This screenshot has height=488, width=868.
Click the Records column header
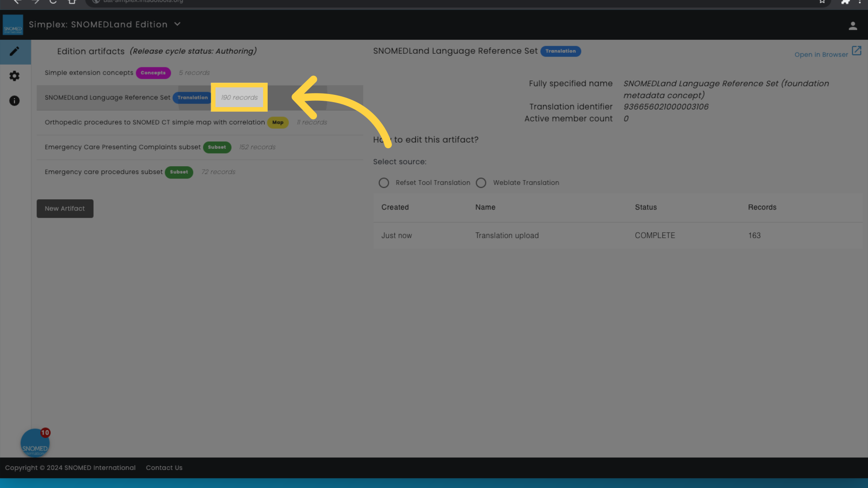click(x=762, y=207)
